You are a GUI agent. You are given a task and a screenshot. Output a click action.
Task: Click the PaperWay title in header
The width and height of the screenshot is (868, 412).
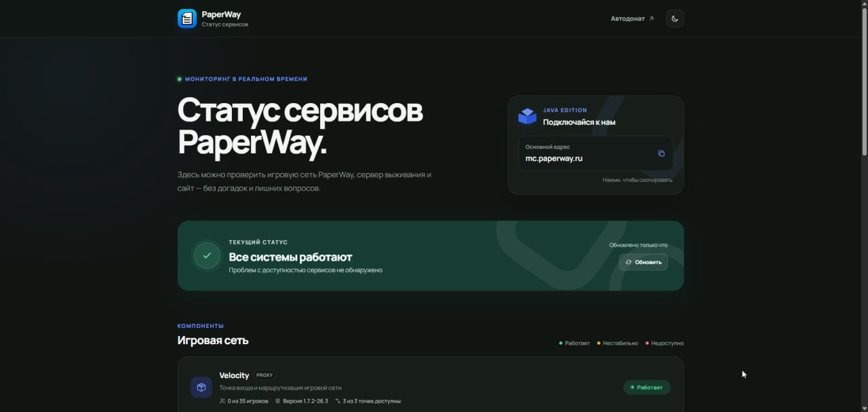[221, 14]
